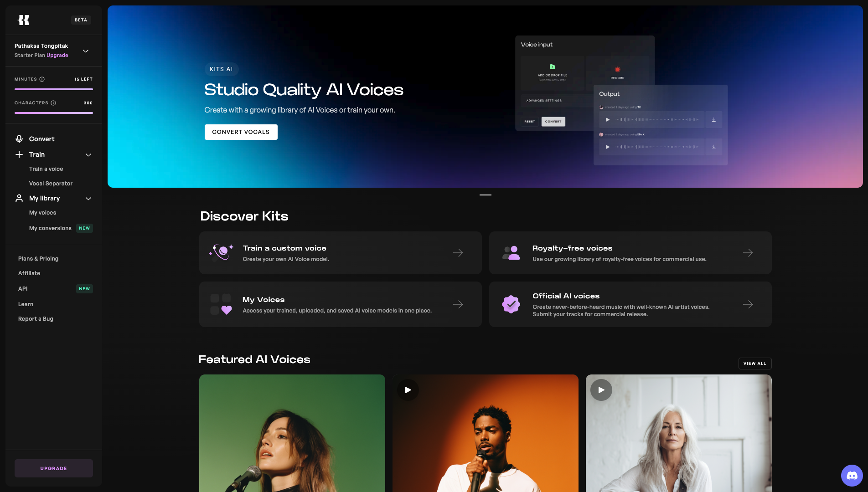Screen dimensions: 868x492
Task: Go to My conversions
Action: [x=50, y=228]
